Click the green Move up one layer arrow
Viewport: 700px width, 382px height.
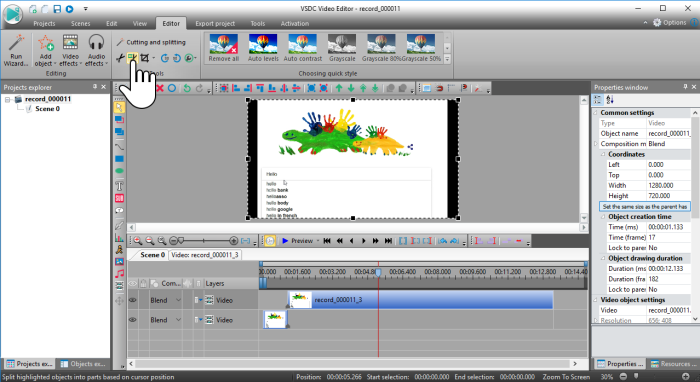(339, 88)
